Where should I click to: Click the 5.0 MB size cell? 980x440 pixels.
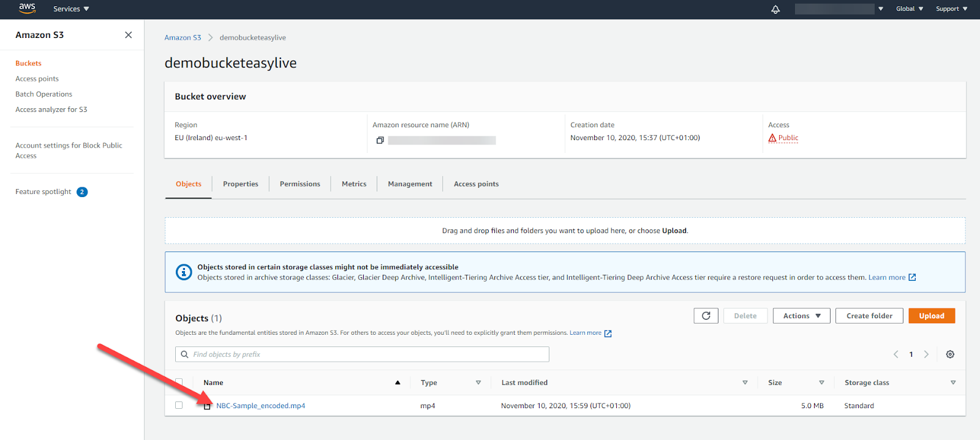(812, 406)
